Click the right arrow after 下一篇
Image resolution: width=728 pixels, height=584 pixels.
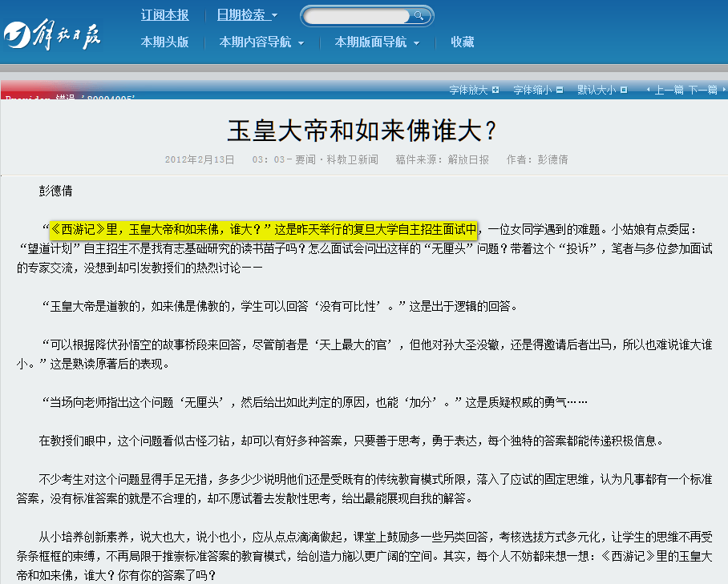[722, 90]
